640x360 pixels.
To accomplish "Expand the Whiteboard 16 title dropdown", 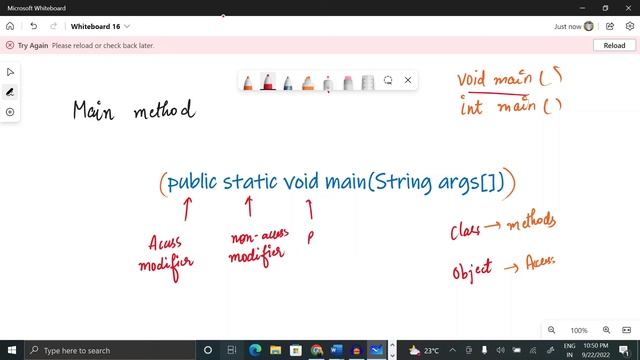I will pyautogui.click(x=127, y=26).
